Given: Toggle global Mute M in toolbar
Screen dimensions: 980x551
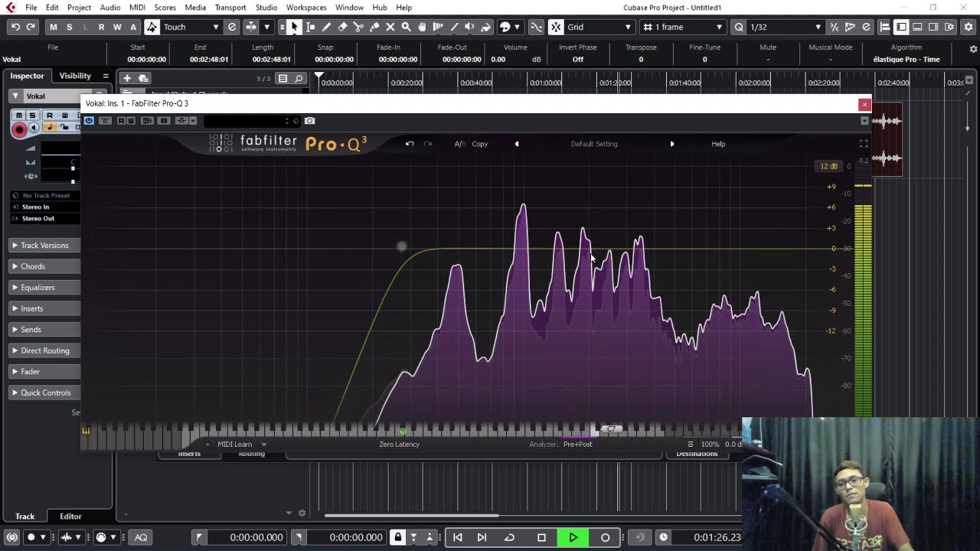Looking at the screenshot, I should (x=53, y=27).
